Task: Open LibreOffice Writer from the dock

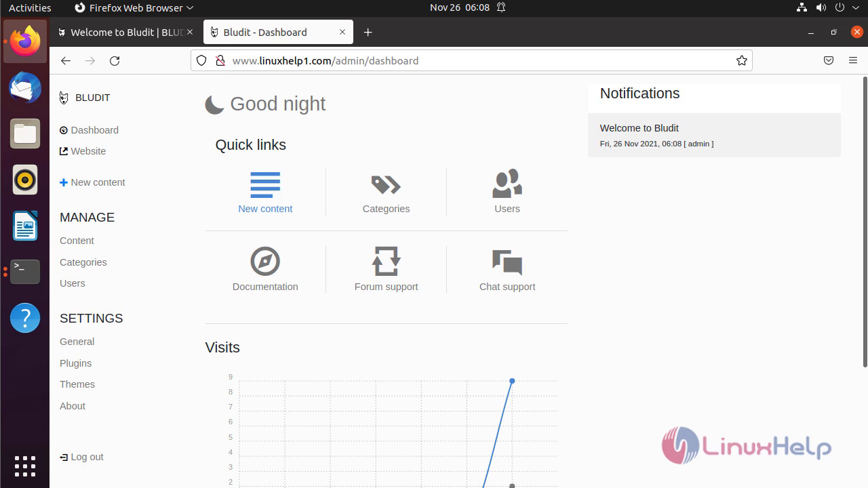Action: click(25, 226)
